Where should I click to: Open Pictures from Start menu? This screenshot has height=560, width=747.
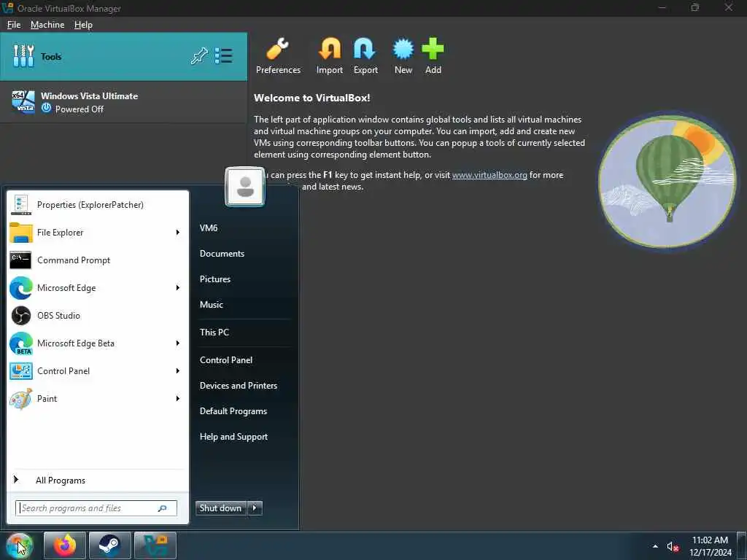click(215, 279)
